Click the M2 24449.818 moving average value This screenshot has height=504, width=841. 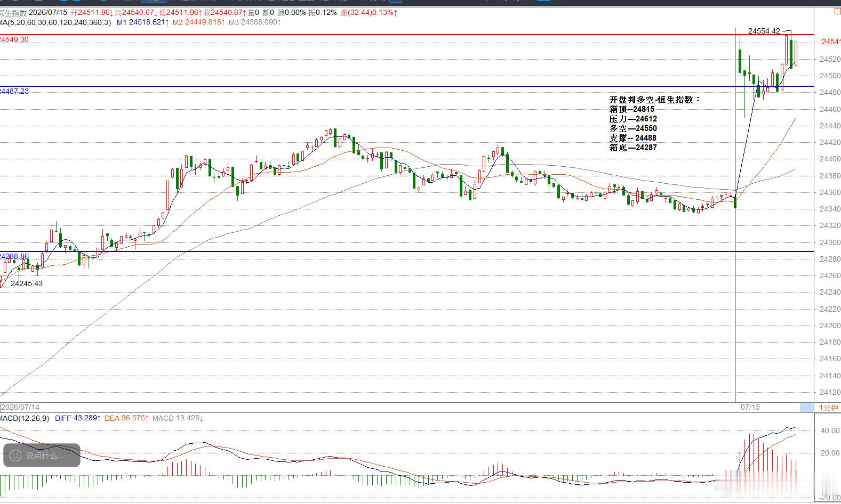click(x=198, y=22)
